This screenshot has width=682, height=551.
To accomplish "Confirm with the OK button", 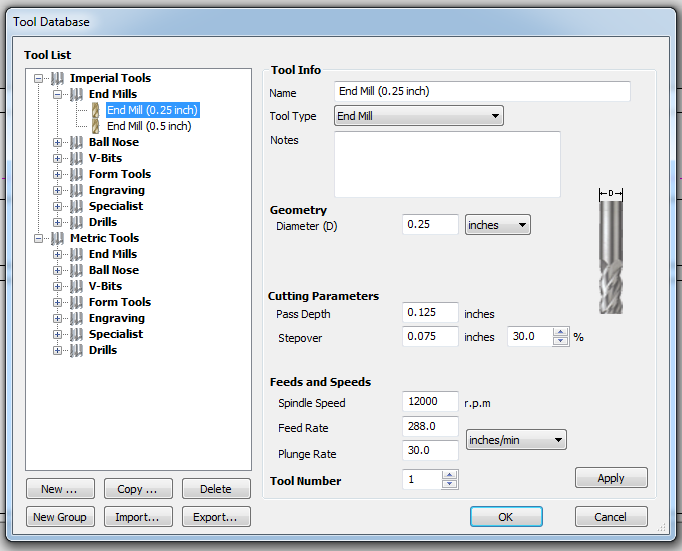I will [506, 517].
